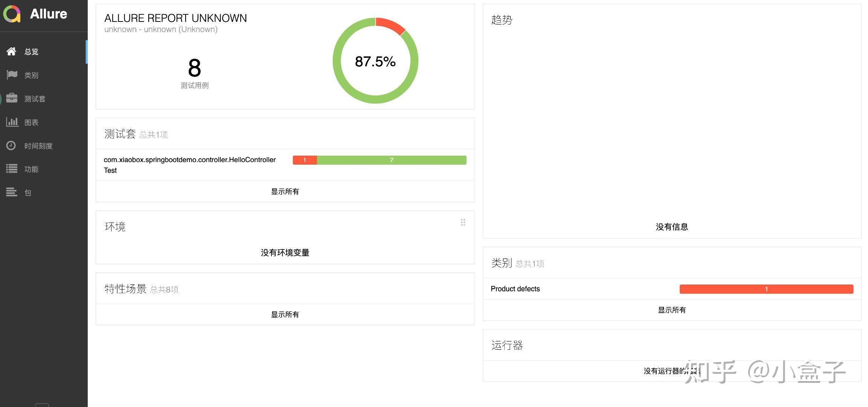
Task: Collapse the sidebar using the bottom expander
Action: point(42,405)
